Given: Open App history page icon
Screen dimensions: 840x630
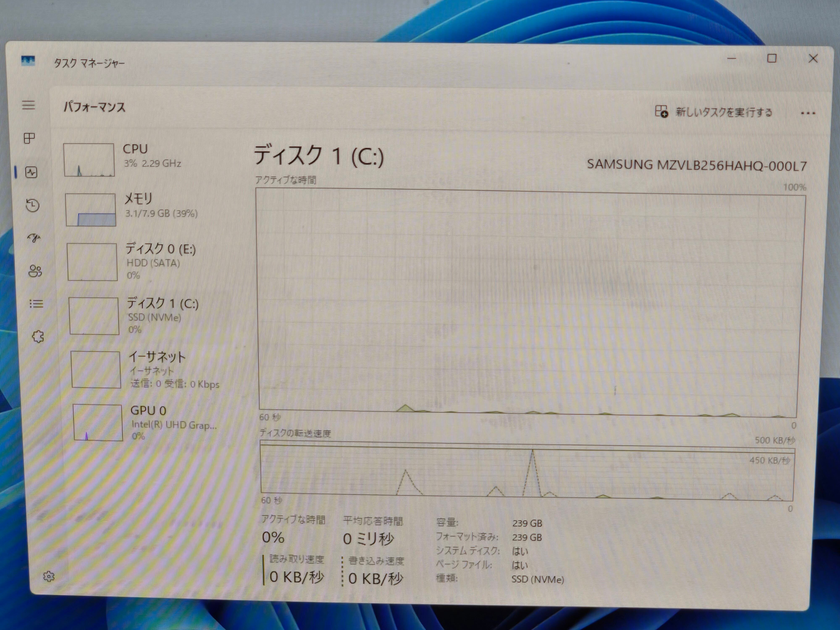Looking at the screenshot, I should (x=33, y=205).
